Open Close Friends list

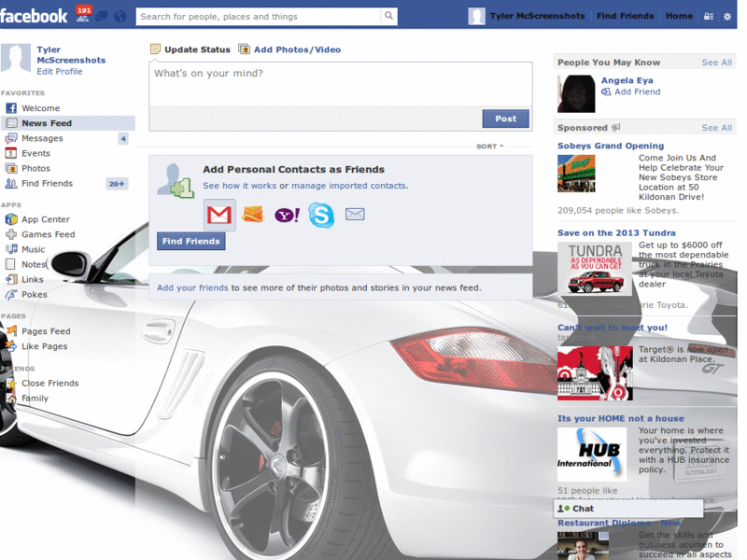pyautogui.click(x=50, y=383)
